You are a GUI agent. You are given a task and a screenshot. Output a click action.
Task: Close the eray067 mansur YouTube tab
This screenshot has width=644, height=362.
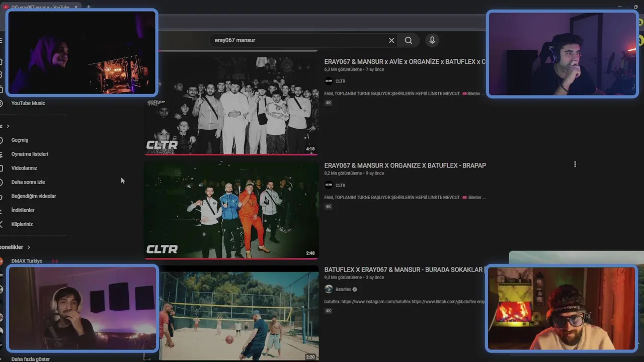[x=76, y=7]
